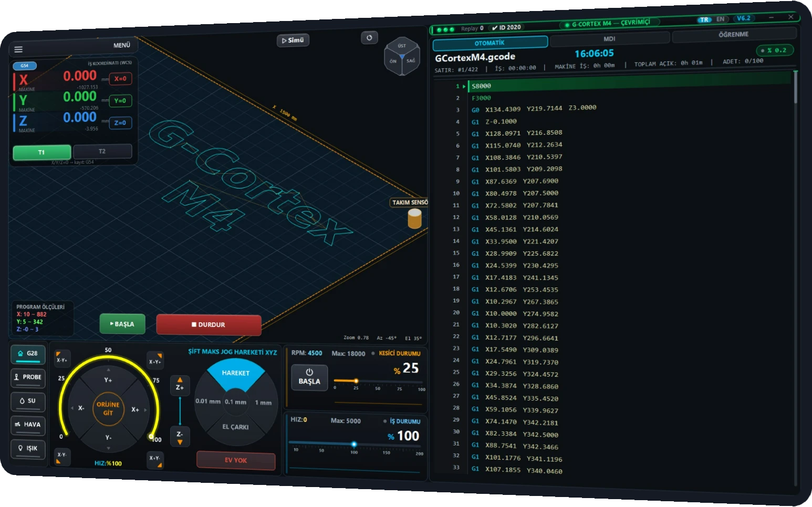This screenshot has width=812, height=507.
Task: Zero the X axis with X=0
Action: (x=120, y=79)
